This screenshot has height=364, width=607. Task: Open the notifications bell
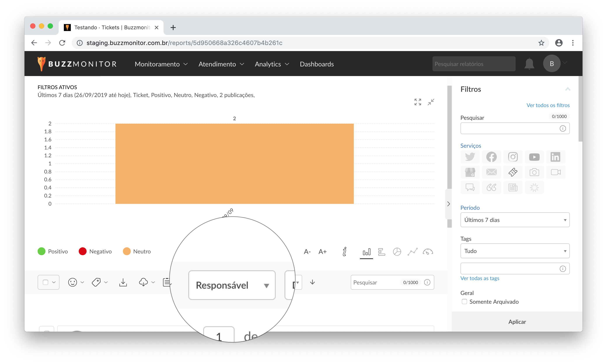529,64
